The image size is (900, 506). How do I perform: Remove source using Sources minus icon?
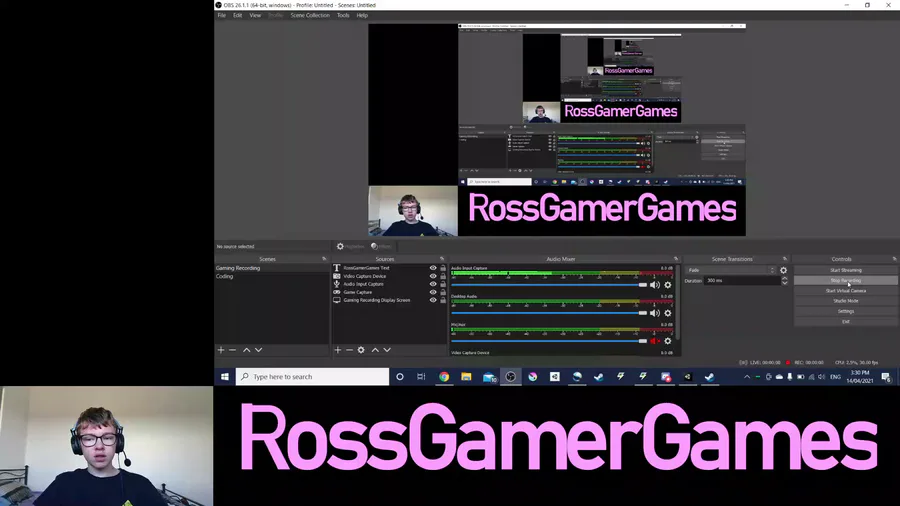point(349,350)
